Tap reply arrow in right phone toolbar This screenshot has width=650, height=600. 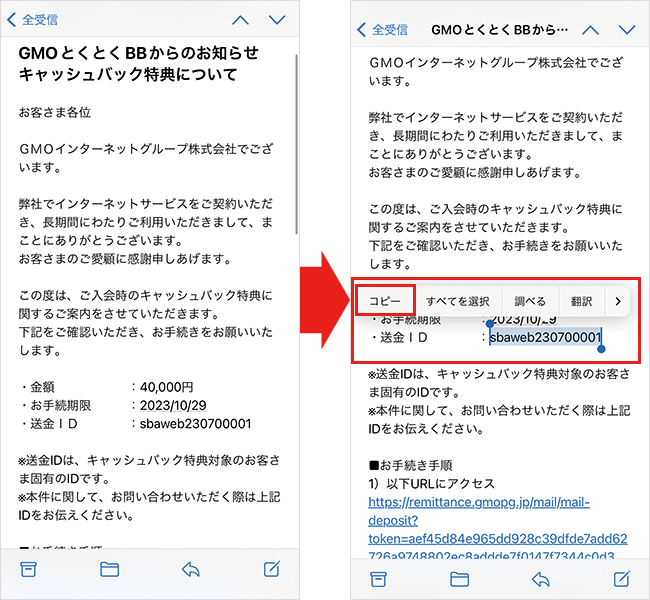click(541, 578)
